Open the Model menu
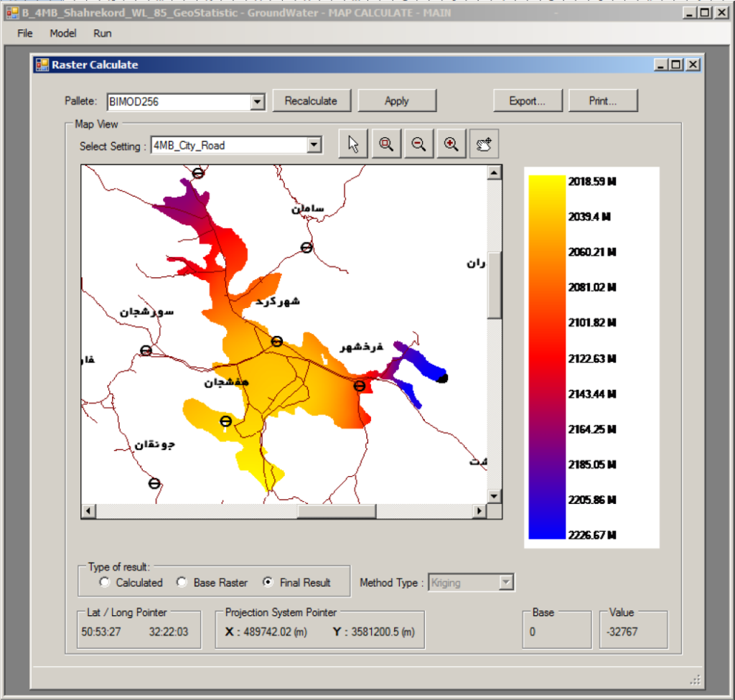The height and width of the screenshot is (700, 735). pyautogui.click(x=63, y=33)
